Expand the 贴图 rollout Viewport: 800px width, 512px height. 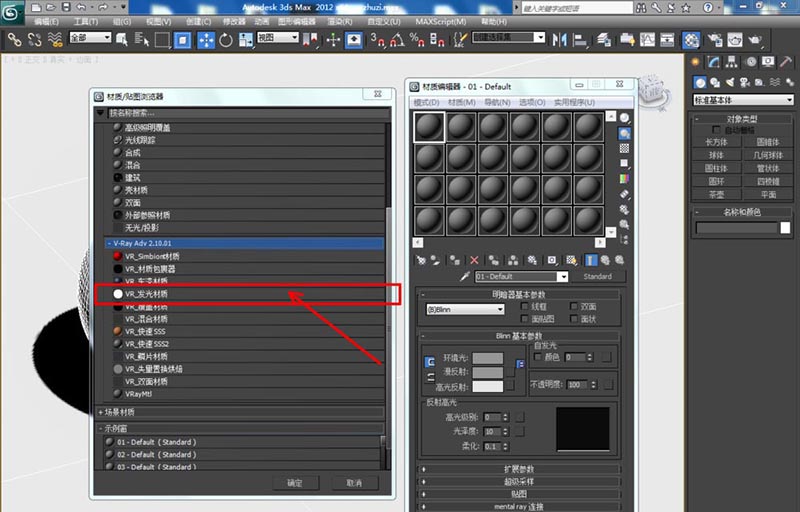[x=519, y=494]
